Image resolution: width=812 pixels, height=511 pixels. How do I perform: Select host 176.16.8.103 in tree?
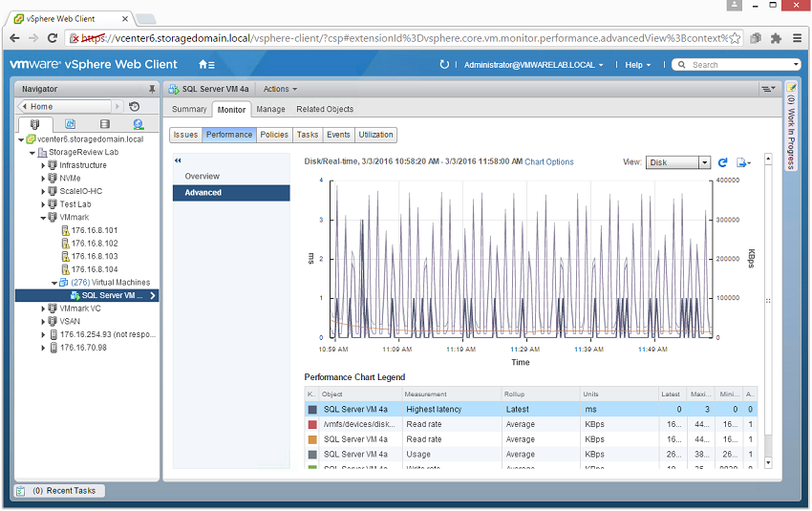[x=95, y=257]
